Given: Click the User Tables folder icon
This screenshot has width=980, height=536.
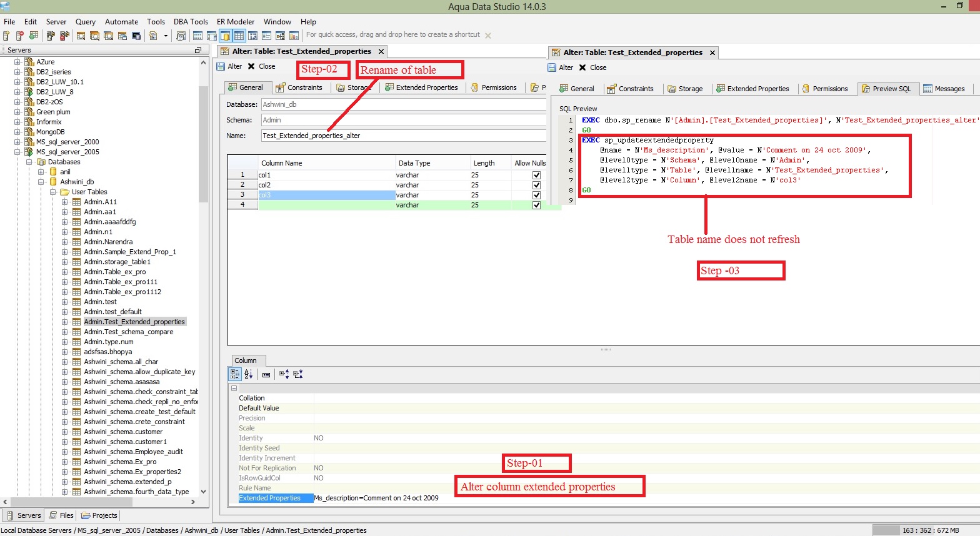Looking at the screenshot, I should tap(64, 192).
